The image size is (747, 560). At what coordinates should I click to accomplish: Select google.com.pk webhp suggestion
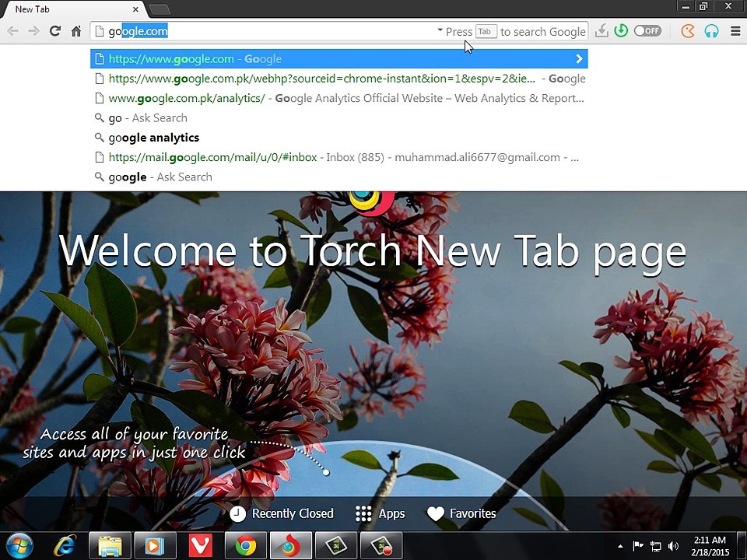[x=338, y=79]
